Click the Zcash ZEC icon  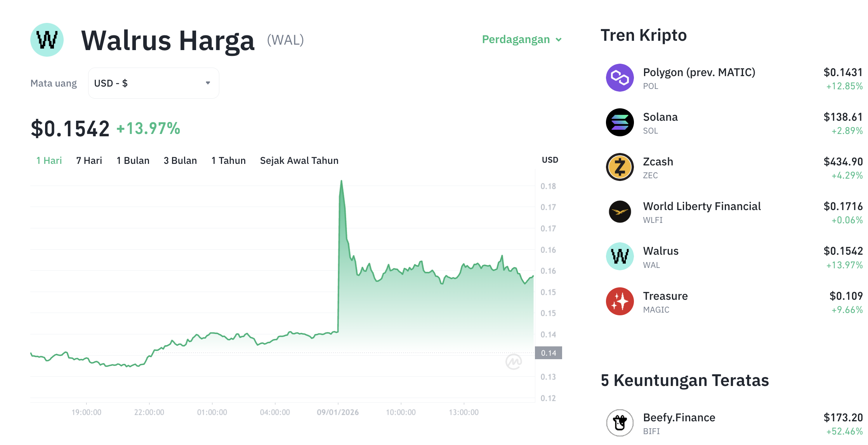(x=620, y=167)
